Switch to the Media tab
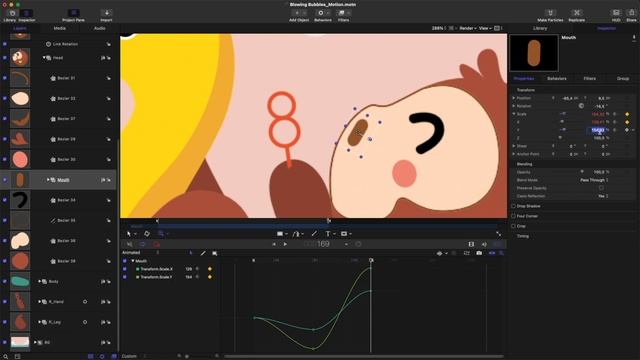 [x=60, y=28]
